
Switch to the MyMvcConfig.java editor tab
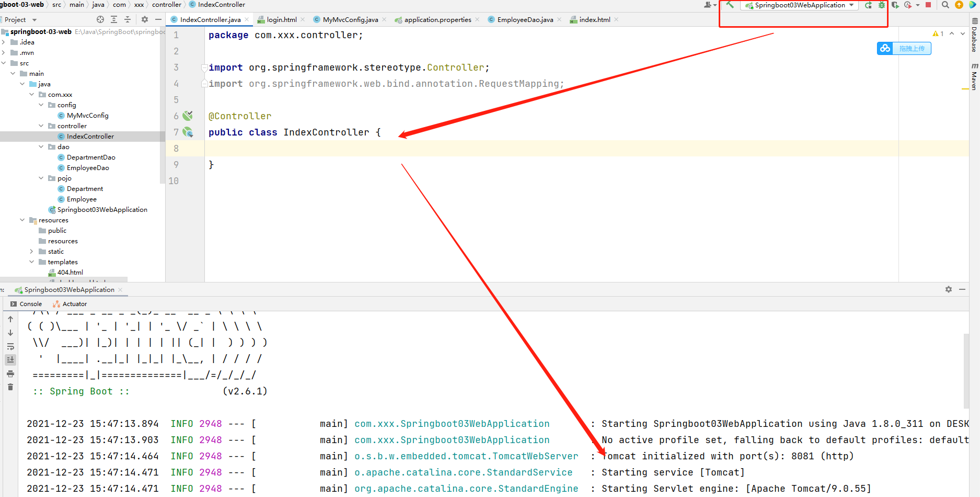point(350,20)
